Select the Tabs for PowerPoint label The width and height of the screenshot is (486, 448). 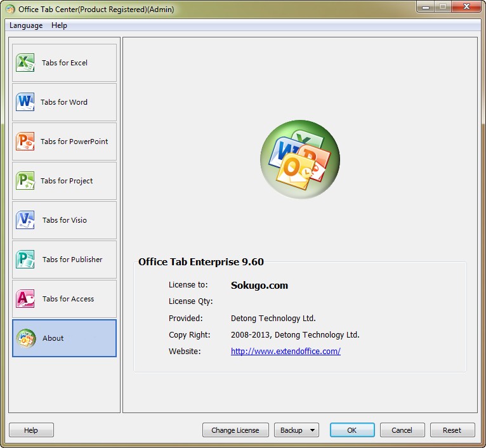coord(74,142)
